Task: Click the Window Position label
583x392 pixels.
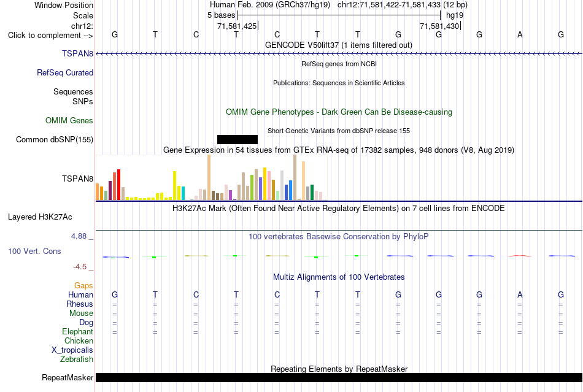Action: click(x=64, y=5)
